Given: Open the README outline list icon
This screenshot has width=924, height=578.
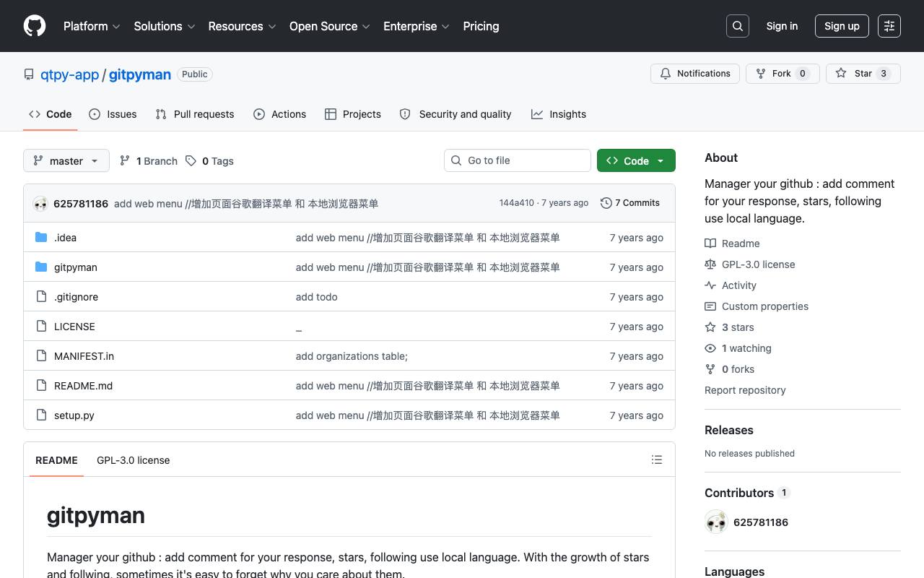Looking at the screenshot, I should click(x=657, y=460).
